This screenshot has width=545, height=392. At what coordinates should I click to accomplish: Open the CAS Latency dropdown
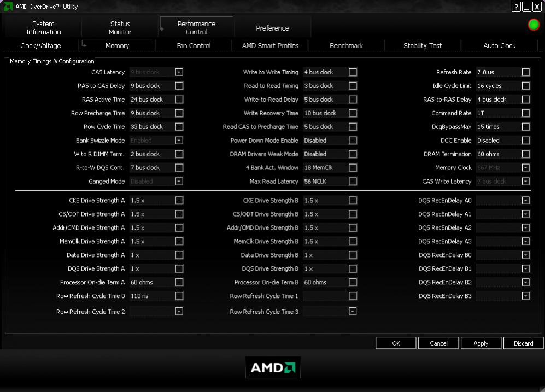tap(179, 72)
